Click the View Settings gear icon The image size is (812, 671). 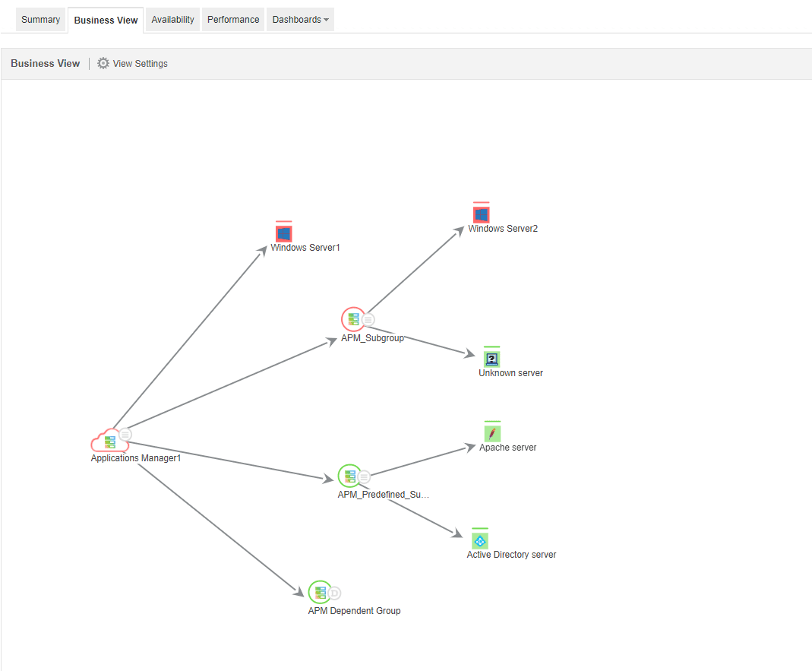[x=103, y=63]
